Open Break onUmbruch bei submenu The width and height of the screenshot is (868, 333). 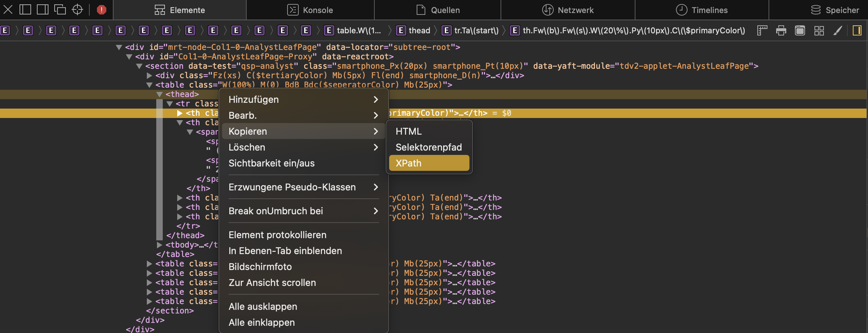pyautogui.click(x=304, y=211)
